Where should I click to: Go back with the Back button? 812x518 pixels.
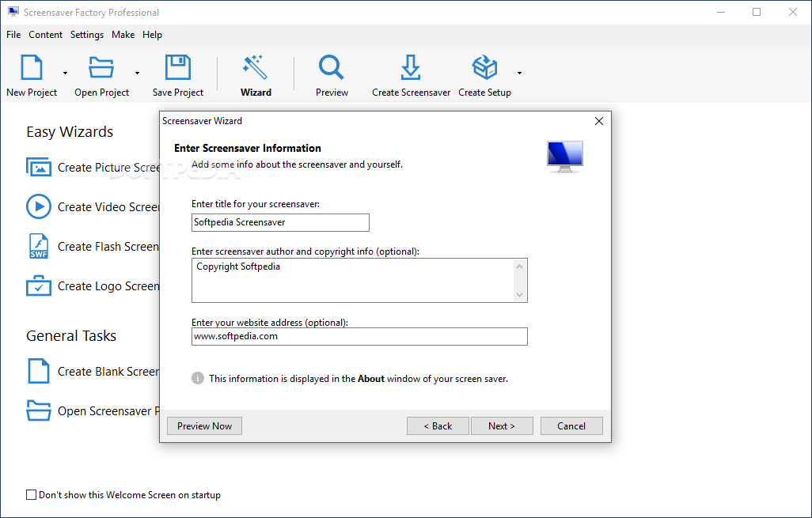point(438,426)
